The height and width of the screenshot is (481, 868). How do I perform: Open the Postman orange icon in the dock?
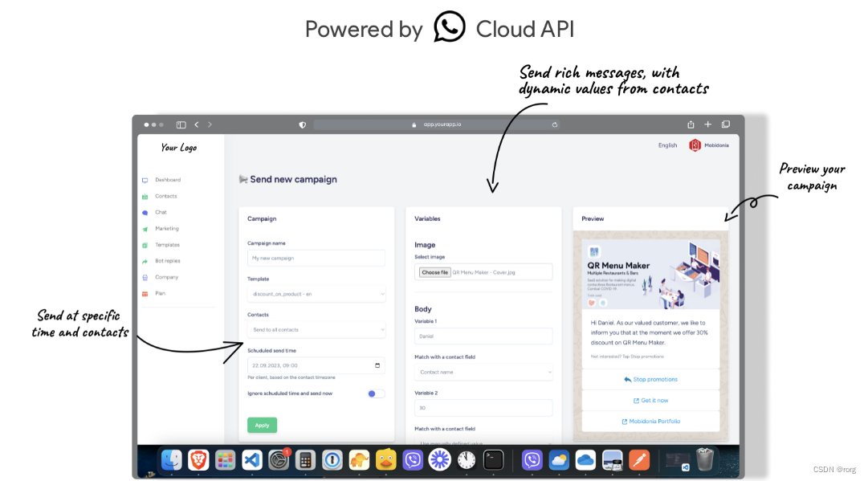(x=639, y=460)
